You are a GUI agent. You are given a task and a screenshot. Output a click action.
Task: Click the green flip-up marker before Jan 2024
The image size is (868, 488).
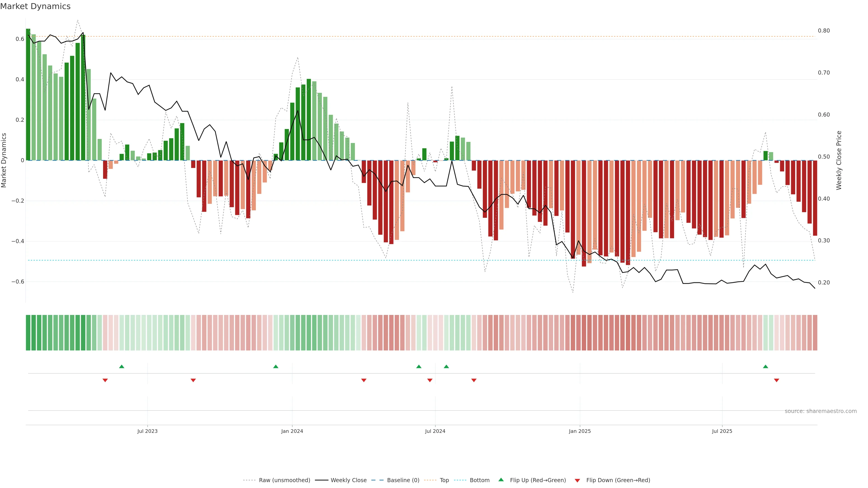[x=276, y=366]
